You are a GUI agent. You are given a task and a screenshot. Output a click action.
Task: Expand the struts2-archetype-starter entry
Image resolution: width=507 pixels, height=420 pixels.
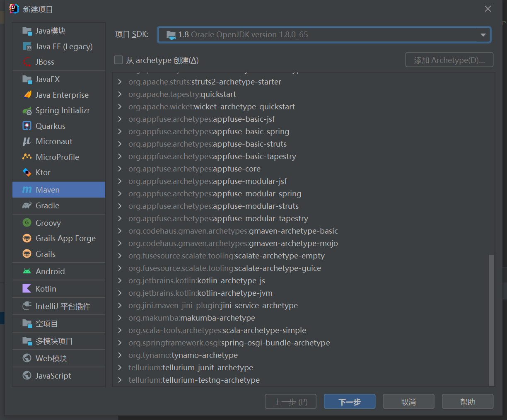pyautogui.click(x=120, y=82)
